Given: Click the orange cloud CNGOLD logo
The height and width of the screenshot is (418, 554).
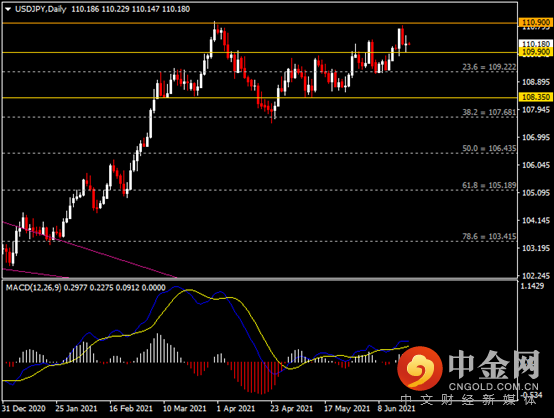Looking at the screenshot, I should 420,368.
